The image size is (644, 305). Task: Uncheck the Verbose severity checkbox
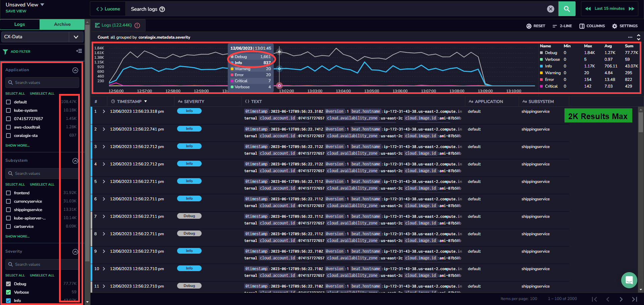coord(8,292)
